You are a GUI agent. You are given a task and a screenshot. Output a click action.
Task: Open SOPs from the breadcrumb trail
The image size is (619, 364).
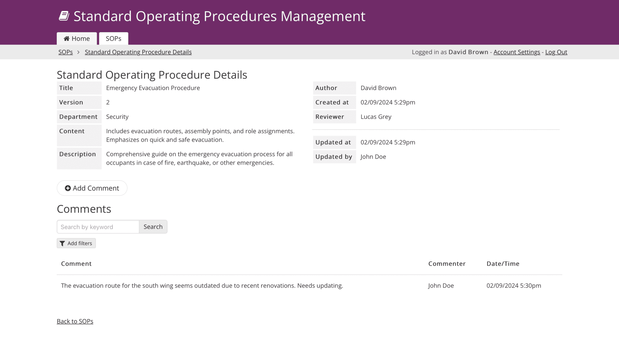point(65,52)
